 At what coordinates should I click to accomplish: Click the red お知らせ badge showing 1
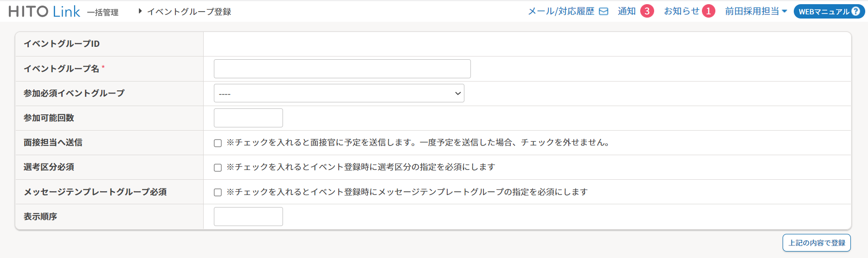click(708, 11)
